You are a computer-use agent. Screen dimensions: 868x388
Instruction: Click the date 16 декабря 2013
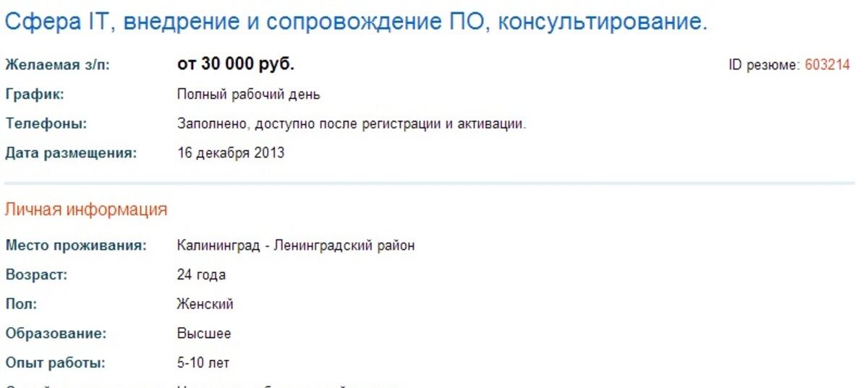tap(231, 153)
